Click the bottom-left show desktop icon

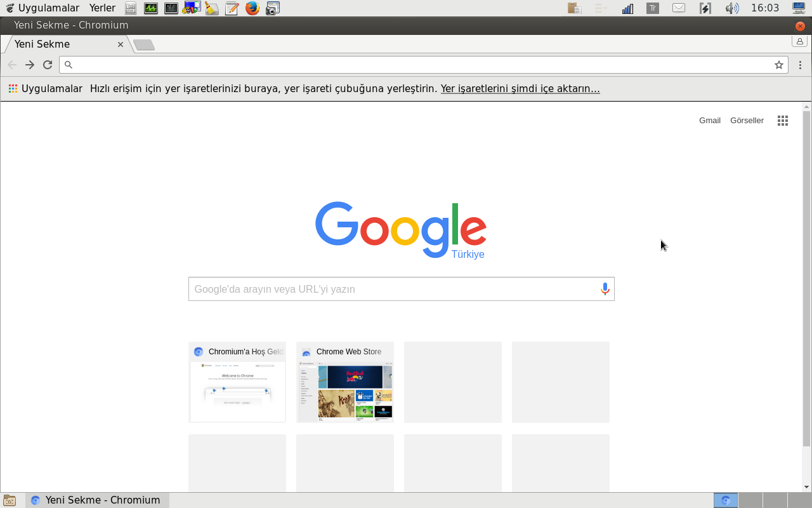pyautogui.click(x=10, y=500)
